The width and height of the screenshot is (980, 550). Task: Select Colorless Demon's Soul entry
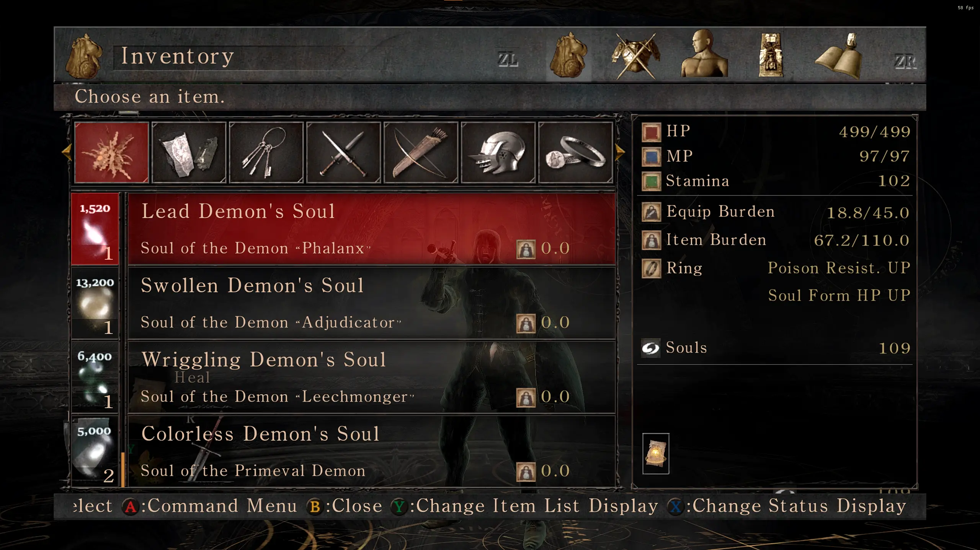pos(371,451)
